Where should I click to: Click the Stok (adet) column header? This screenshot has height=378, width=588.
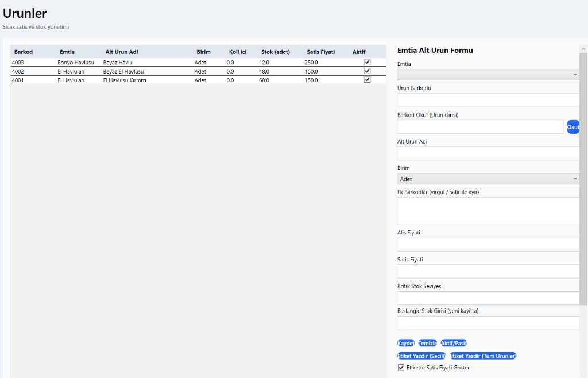pyautogui.click(x=275, y=52)
